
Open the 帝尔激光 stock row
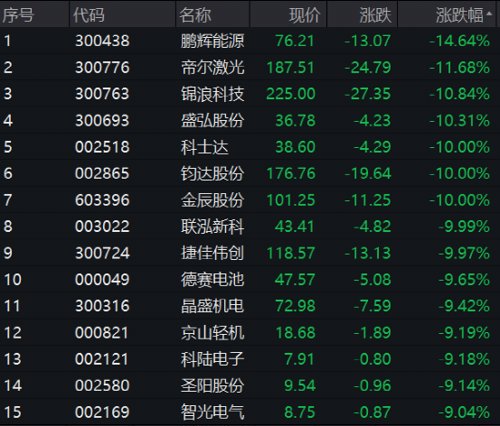250,67
